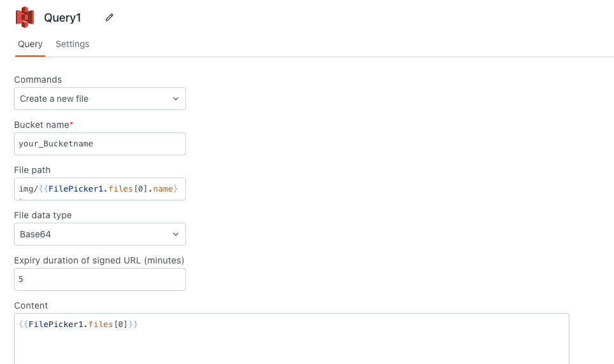Switch to the Query tab
The width and height of the screenshot is (614, 364).
30,45
